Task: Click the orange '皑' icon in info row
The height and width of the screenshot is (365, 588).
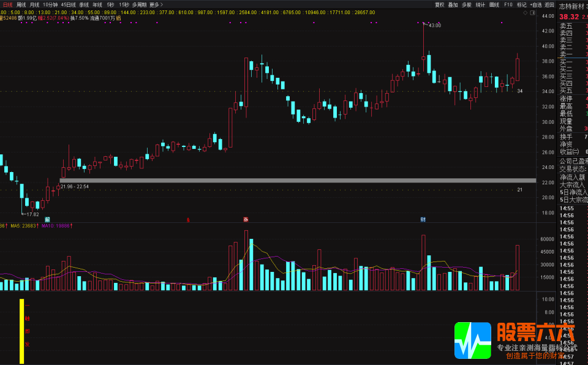Action: click(x=118, y=19)
